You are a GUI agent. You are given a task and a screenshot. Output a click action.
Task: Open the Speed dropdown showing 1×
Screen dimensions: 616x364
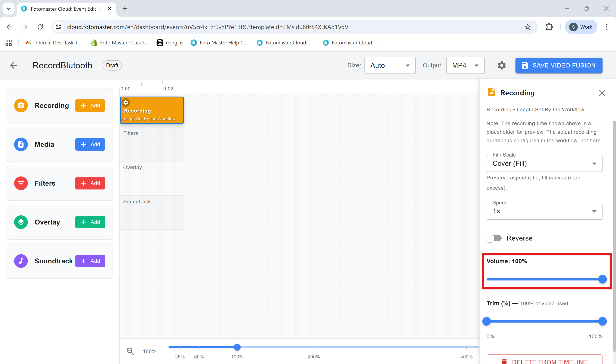point(544,211)
